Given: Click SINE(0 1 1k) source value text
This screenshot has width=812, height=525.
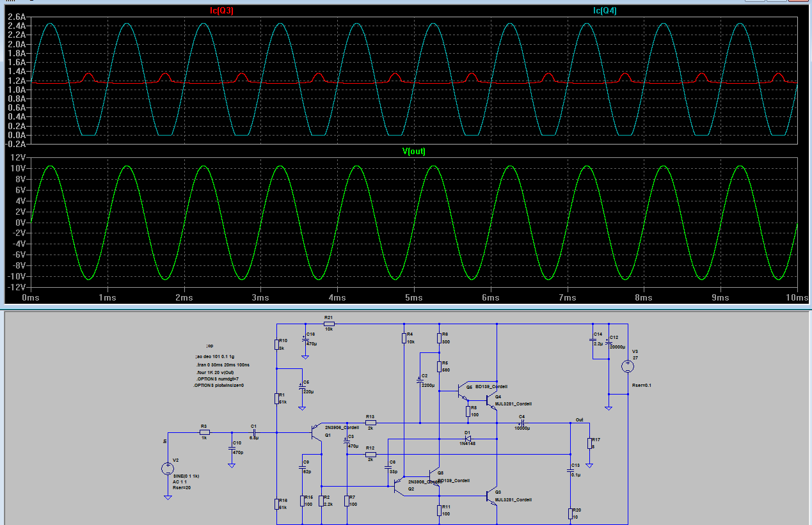Looking at the screenshot, I should point(187,476).
